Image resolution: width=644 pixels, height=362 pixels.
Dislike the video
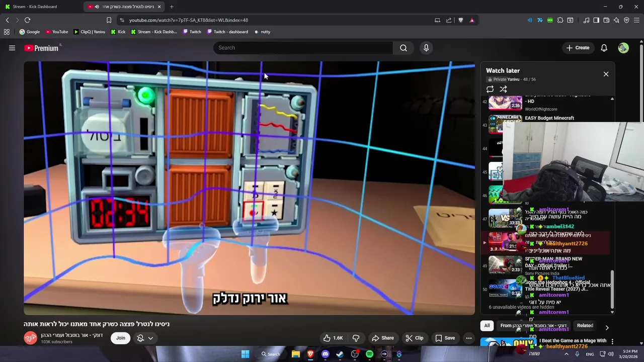tap(356, 338)
